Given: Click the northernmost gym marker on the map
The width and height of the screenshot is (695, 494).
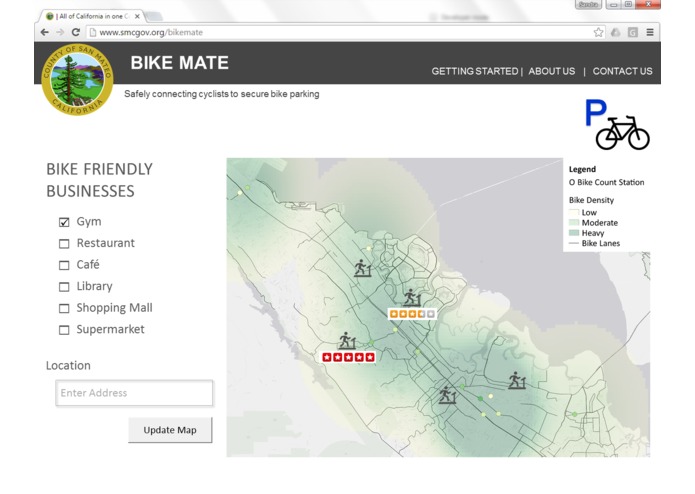Looking at the screenshot, I should (x=362, y=268).
